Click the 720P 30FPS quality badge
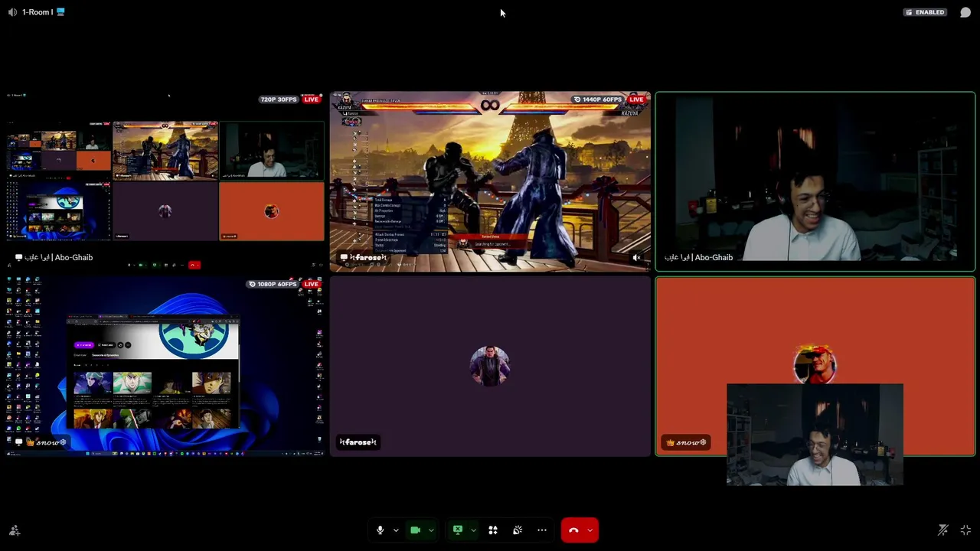The width and height of the screenshot is (980, 551). click(x=279, y=99)
